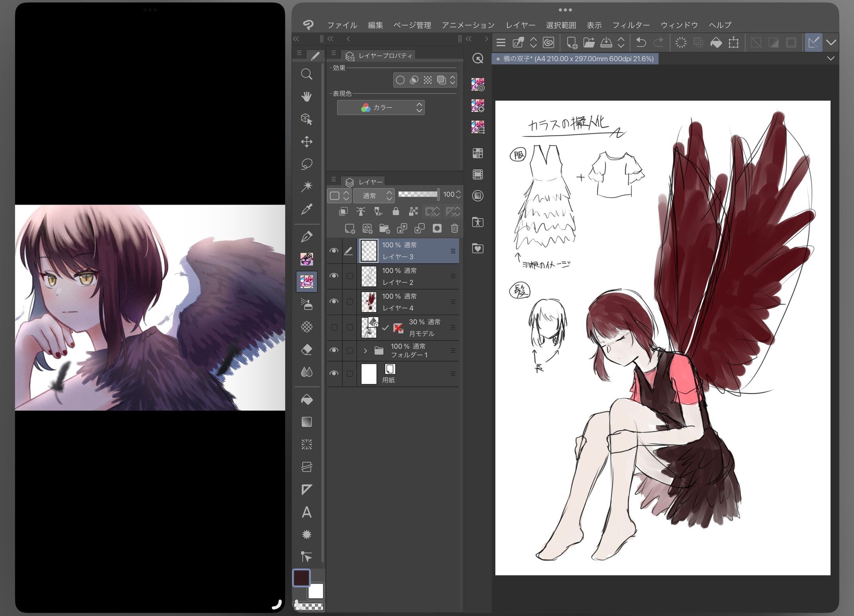Screen dimensions: 854x616
Task: Select the Pen tool
Action: (x=307, y=237)
